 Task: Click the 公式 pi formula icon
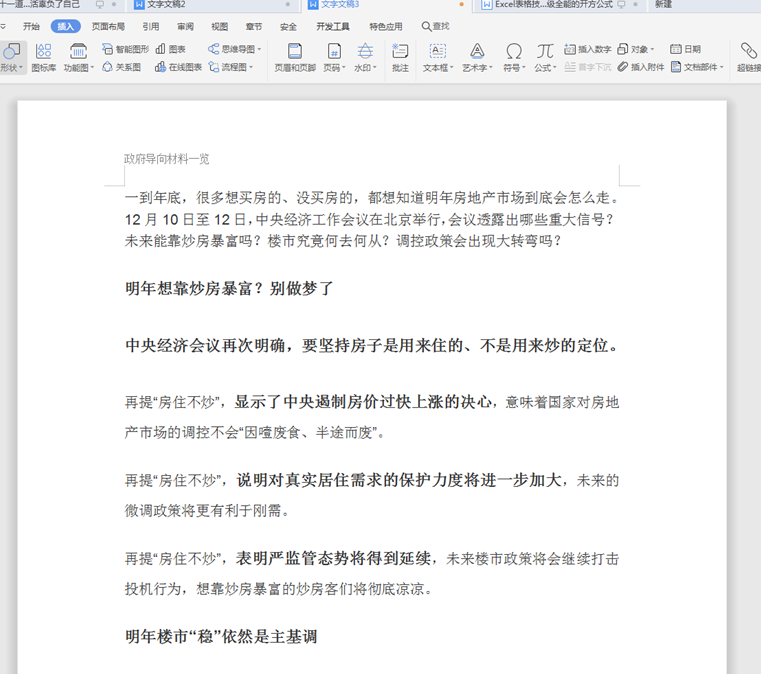point(545,51)
